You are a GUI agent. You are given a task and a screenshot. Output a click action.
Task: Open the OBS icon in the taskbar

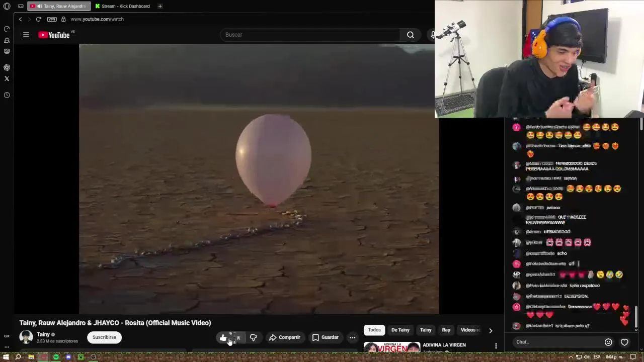pyautogui.click(x=93, y=357)
